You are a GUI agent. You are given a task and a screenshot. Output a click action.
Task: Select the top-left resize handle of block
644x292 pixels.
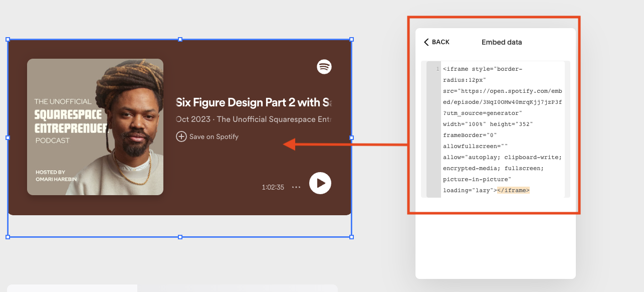pyautogui.click(x=8, y=39)
